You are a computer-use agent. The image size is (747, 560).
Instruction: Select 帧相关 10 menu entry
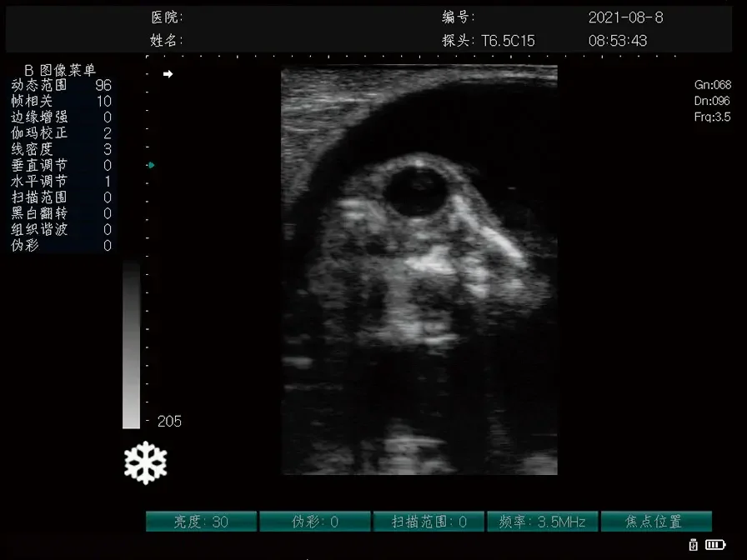tap(62, 101)
